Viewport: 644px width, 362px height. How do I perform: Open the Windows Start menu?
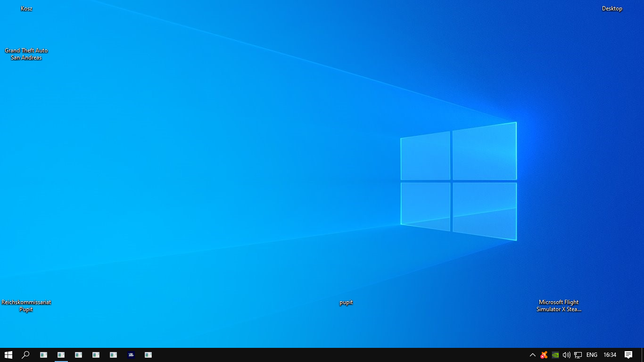(x=8, y=355)
